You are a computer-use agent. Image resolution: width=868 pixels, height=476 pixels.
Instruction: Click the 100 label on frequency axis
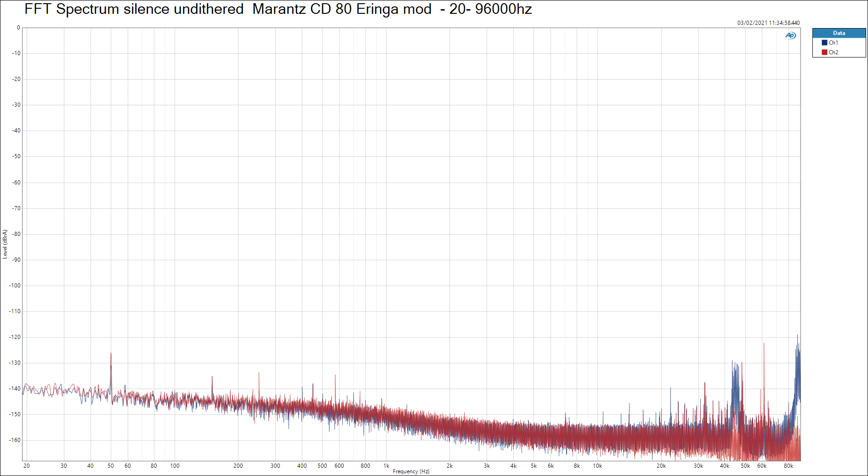pos(175,466)
